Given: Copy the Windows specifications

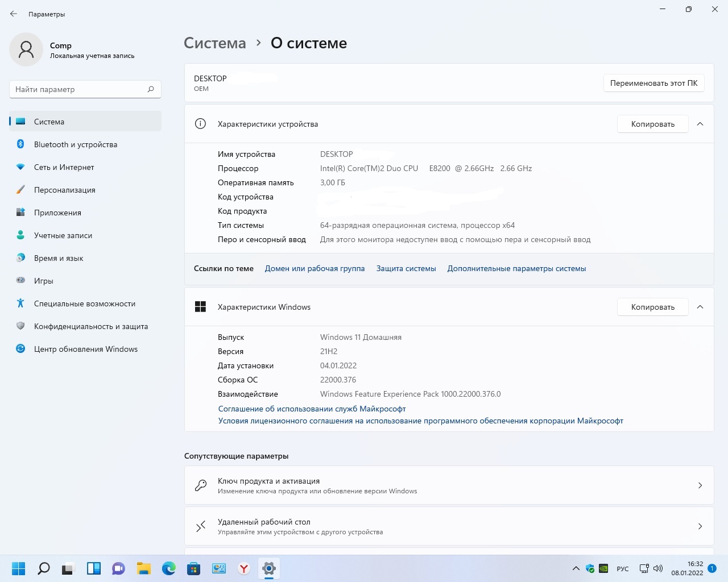Looking at the screenshot, I should coord(652,307).
